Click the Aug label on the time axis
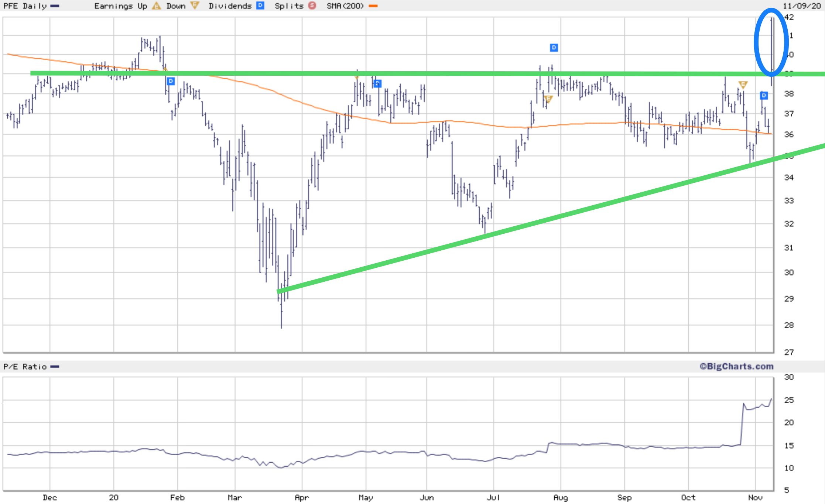 click(x=560, y=497)
